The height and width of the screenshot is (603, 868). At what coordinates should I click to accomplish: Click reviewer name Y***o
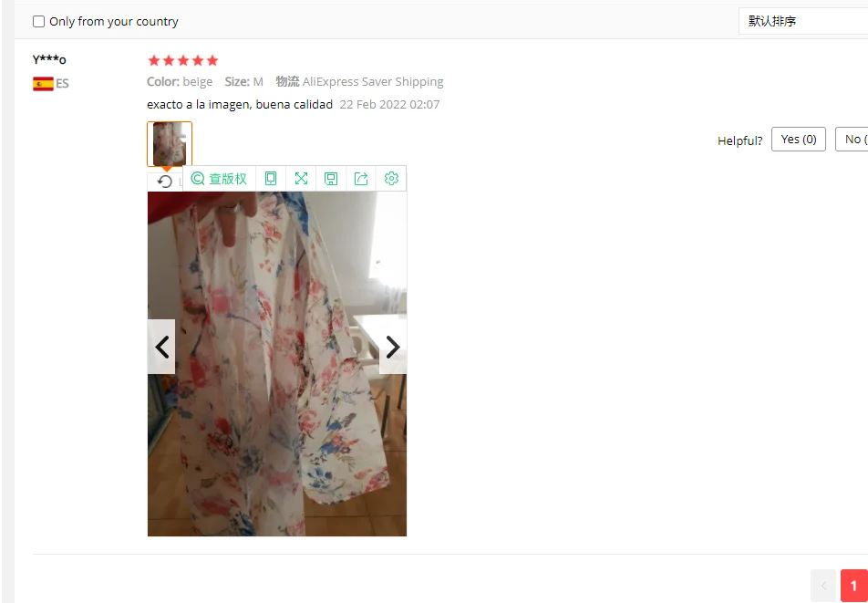(49, 59)
